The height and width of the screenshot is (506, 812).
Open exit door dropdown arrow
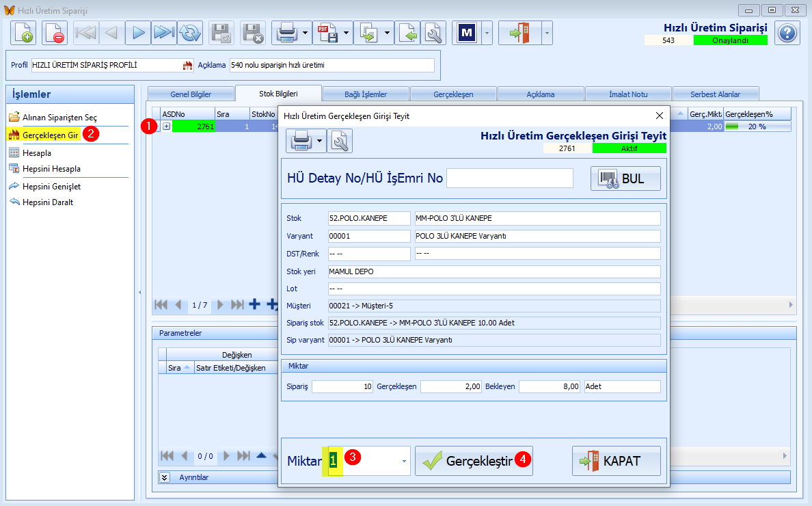[547, 33]
